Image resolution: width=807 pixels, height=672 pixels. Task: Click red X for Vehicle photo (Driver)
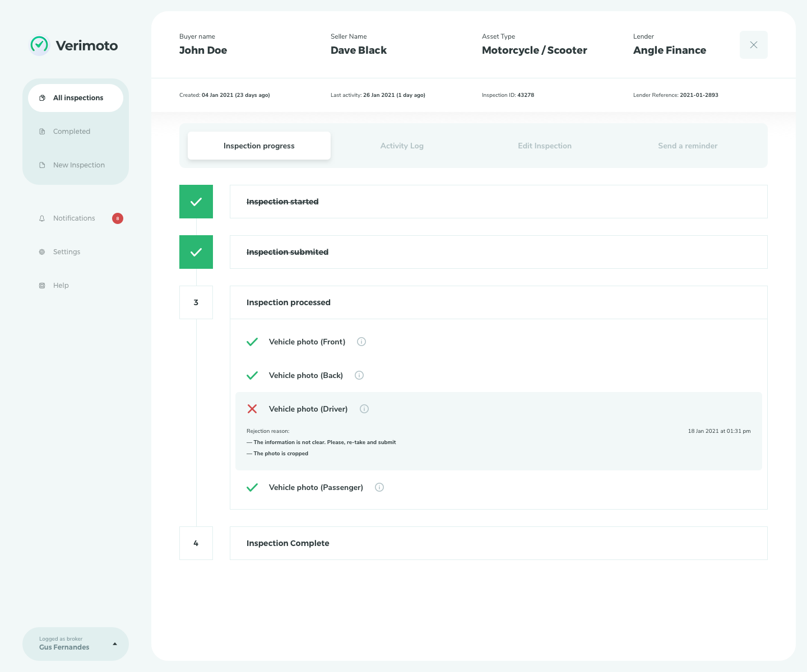click(x=252, y=409)
